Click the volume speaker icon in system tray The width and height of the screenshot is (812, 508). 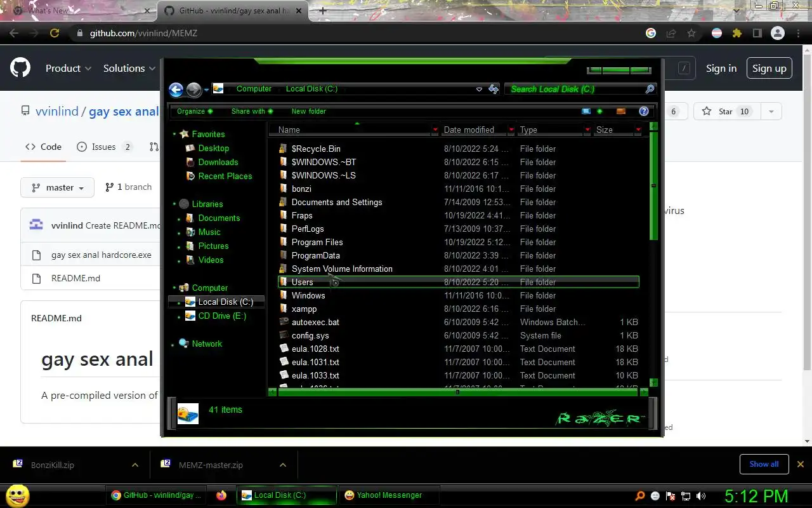701,496
